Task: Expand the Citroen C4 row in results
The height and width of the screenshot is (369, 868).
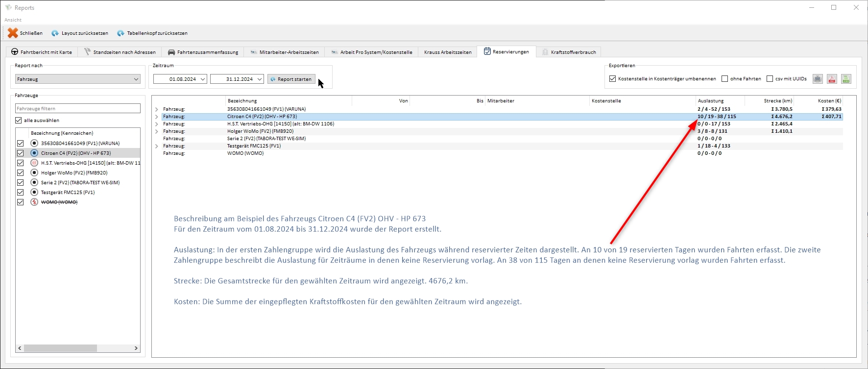Action: (x=157, y=117)
